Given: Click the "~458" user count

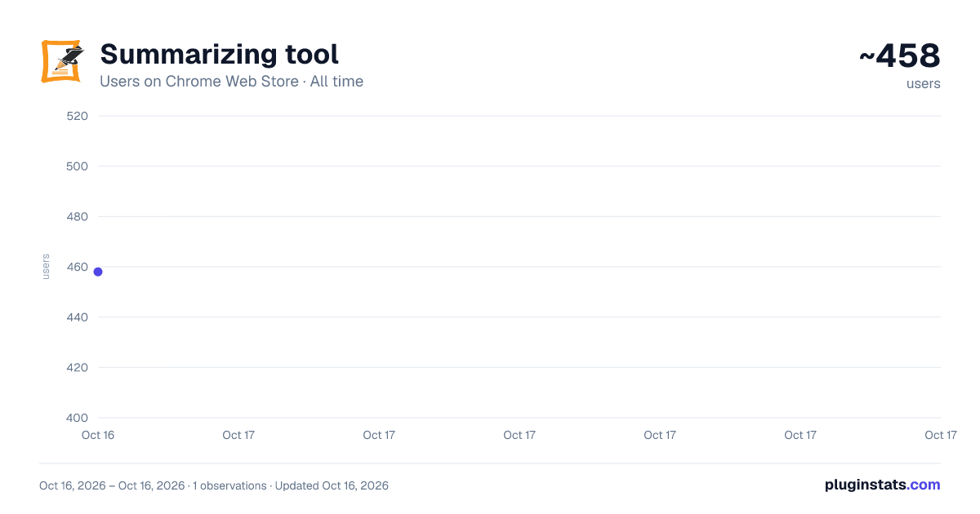Looking at the screenshot, I should click(900, 56).
